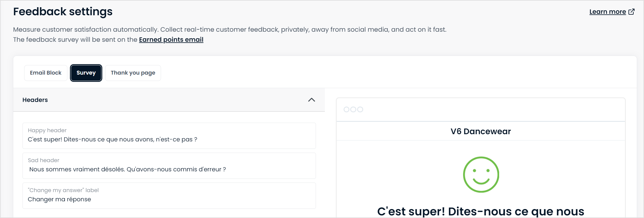Edit the "Change my answer" label field
Image resolution: width=644 pixels, height=218 pixels.
tap(169, 196)
